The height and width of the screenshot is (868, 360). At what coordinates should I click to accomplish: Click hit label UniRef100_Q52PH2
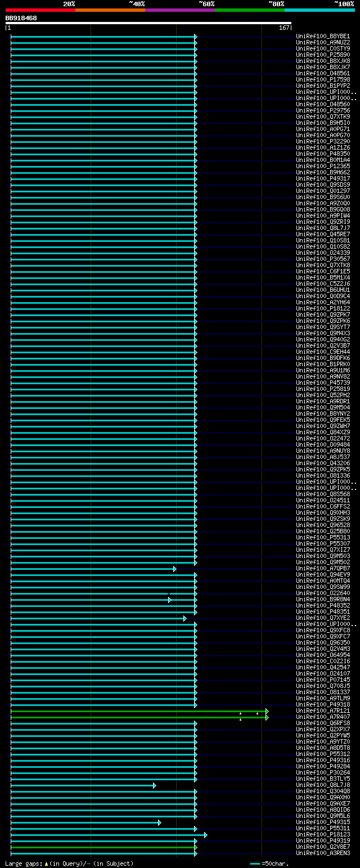[323, 395]
